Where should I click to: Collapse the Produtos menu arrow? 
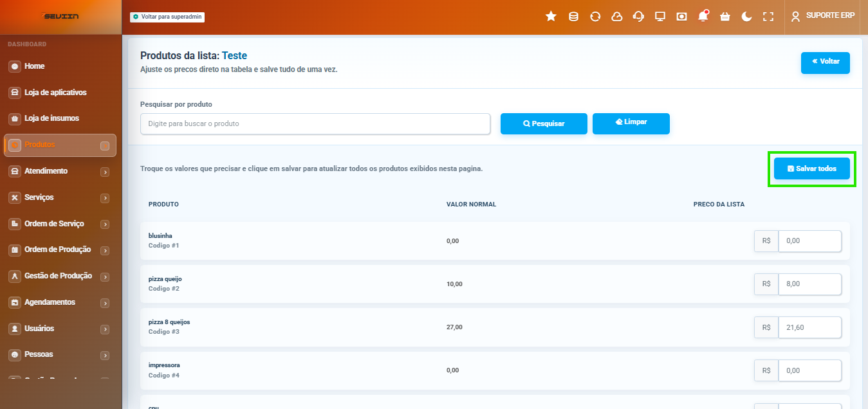coord(105,146)
